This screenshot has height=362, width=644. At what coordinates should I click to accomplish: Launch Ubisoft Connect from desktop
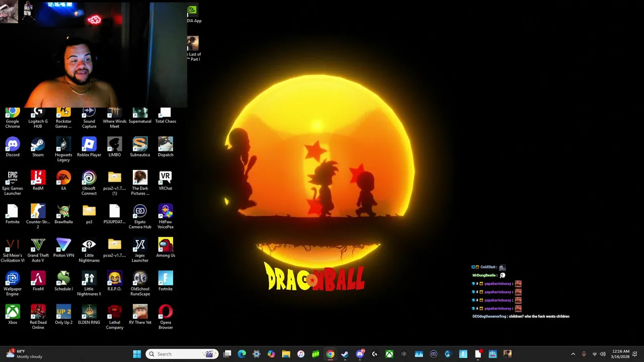tap(89, 184)
